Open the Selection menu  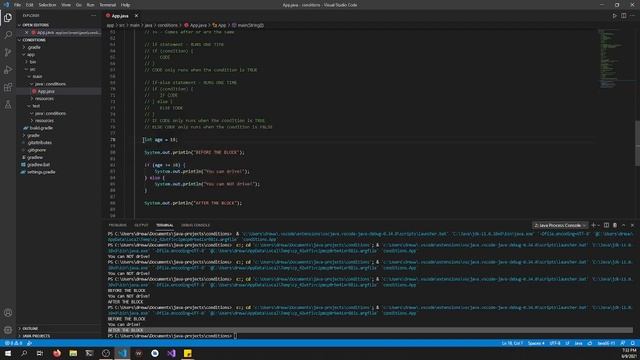point(47,5)
